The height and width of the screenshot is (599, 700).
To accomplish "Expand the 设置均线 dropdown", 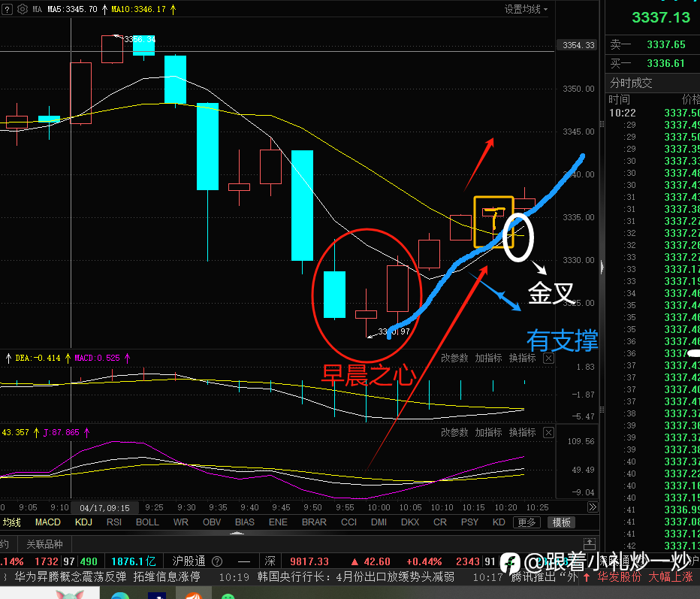I will coord(526,9).
